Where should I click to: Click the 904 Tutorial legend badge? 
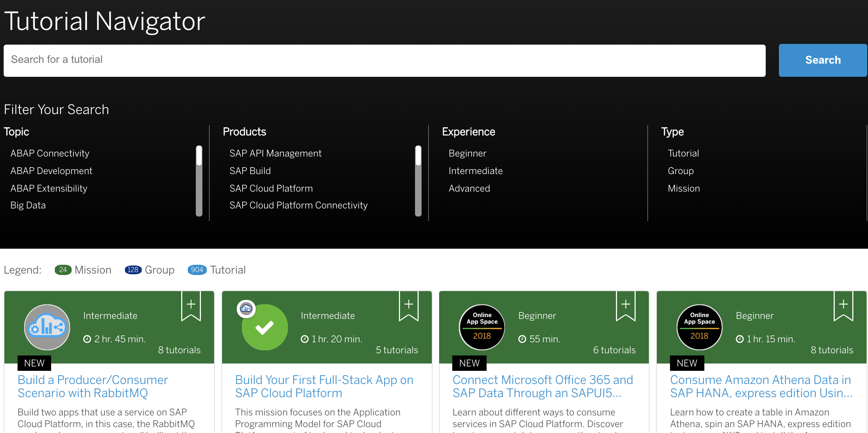click(x=197, y=270)
